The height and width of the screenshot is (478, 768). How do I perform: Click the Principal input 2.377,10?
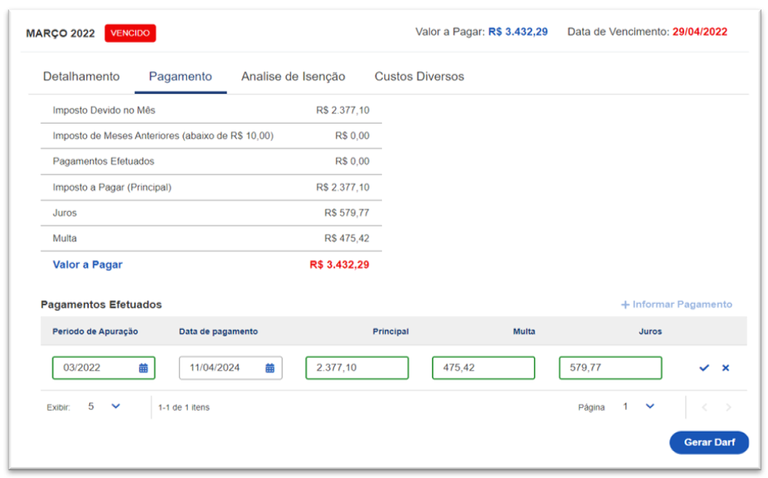(x=357, y=368)
